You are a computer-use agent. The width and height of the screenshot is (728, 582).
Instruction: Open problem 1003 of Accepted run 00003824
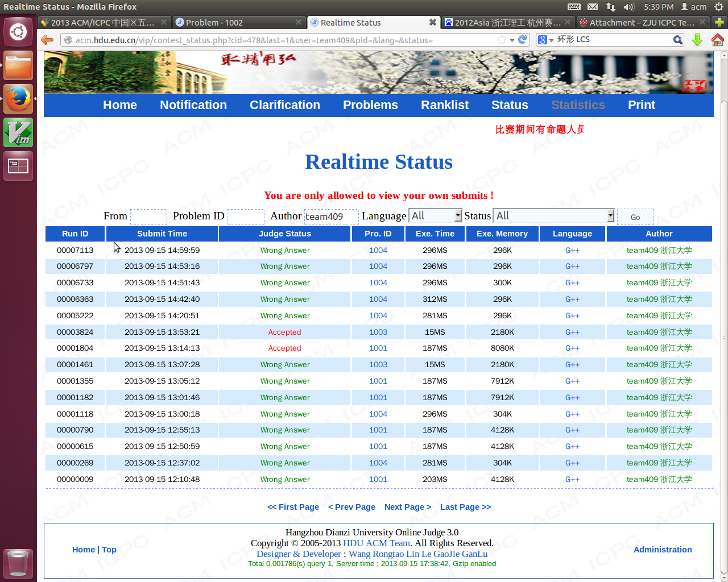coord(378,332)
